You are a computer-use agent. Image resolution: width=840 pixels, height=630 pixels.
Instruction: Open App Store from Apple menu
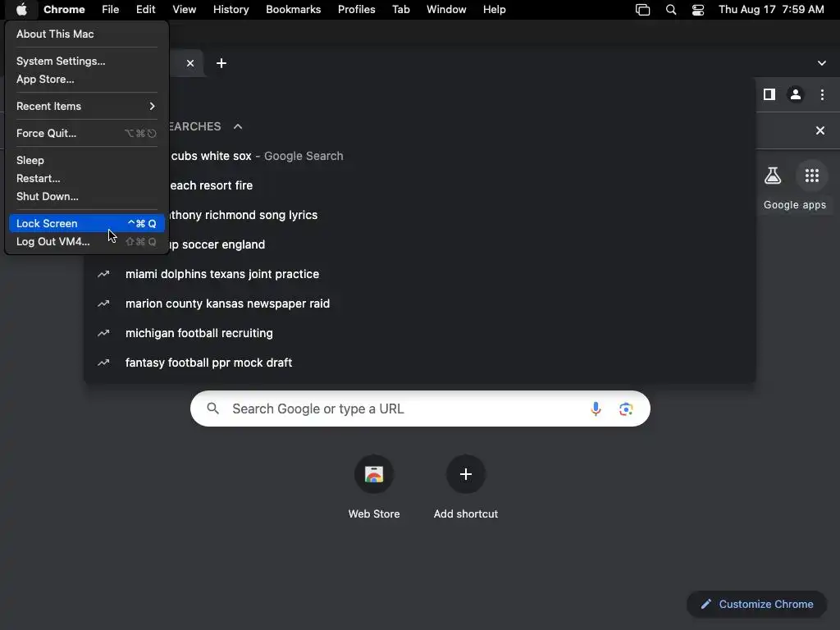(86, 80)
